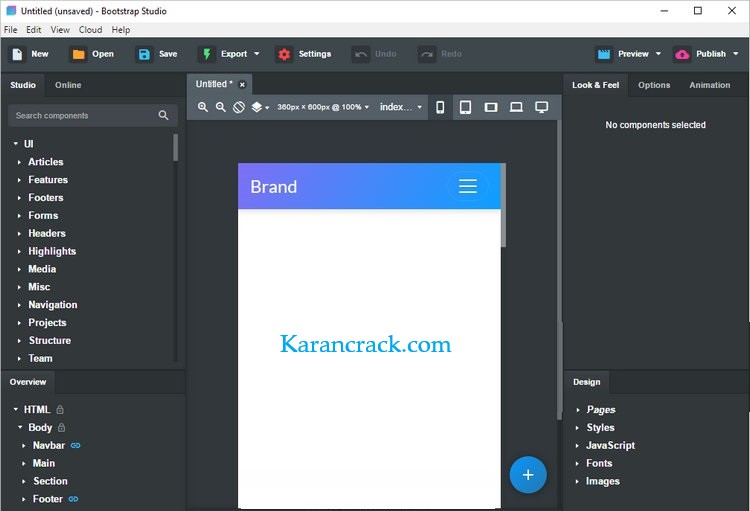
Task: Click the Preview clapperboard icon
Action: tap(604, 54)
